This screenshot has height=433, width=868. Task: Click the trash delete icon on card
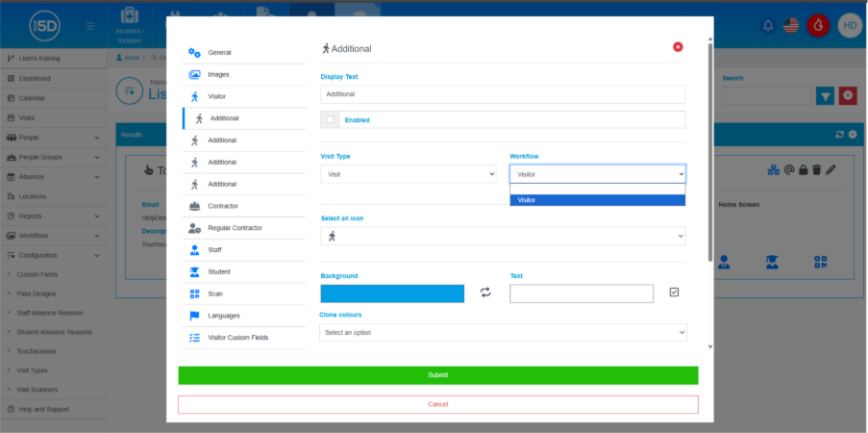pos(816,170)
